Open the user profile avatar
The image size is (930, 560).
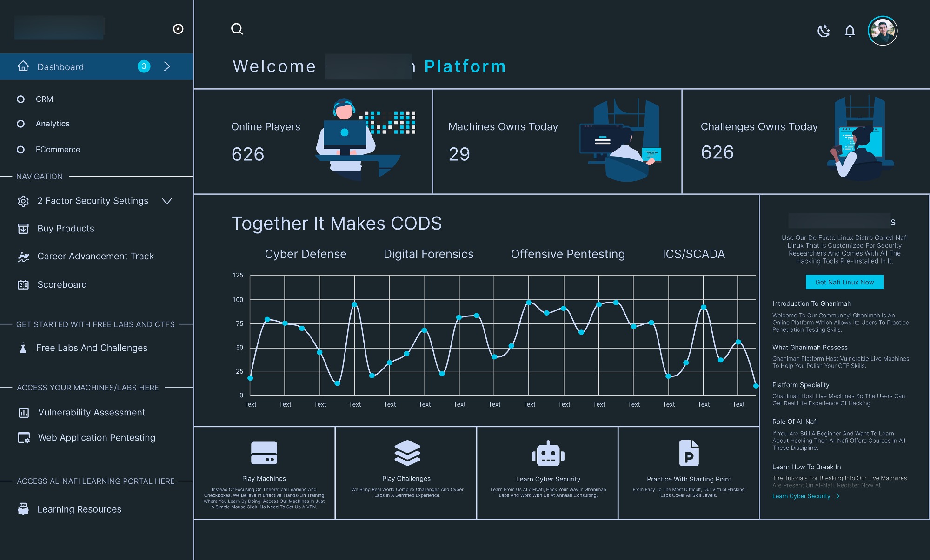click(x=882, y=31)
